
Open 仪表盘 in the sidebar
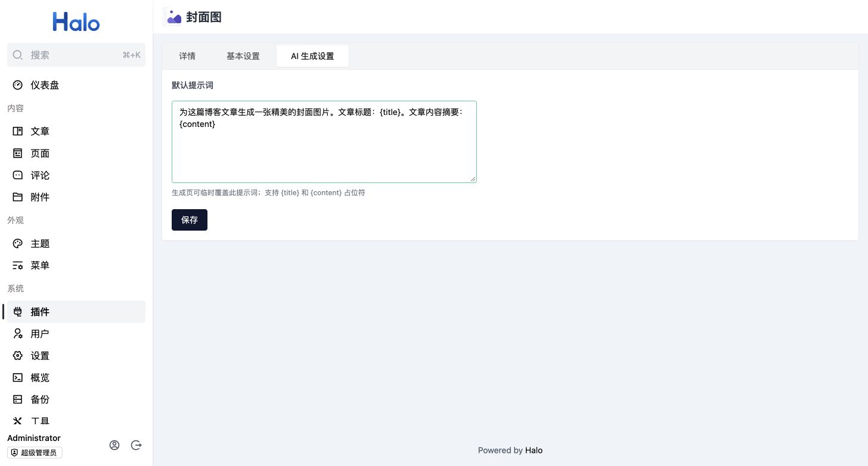[76, 85]
